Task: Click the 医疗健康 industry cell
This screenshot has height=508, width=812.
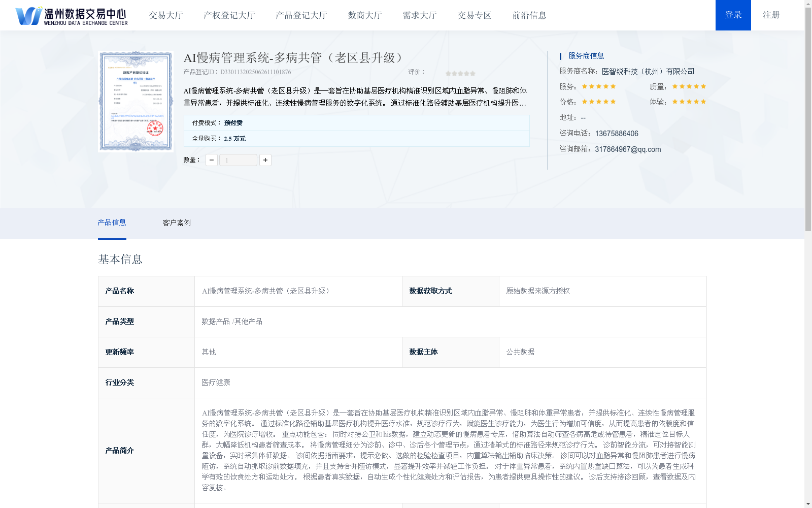Action: pos(450,383)
